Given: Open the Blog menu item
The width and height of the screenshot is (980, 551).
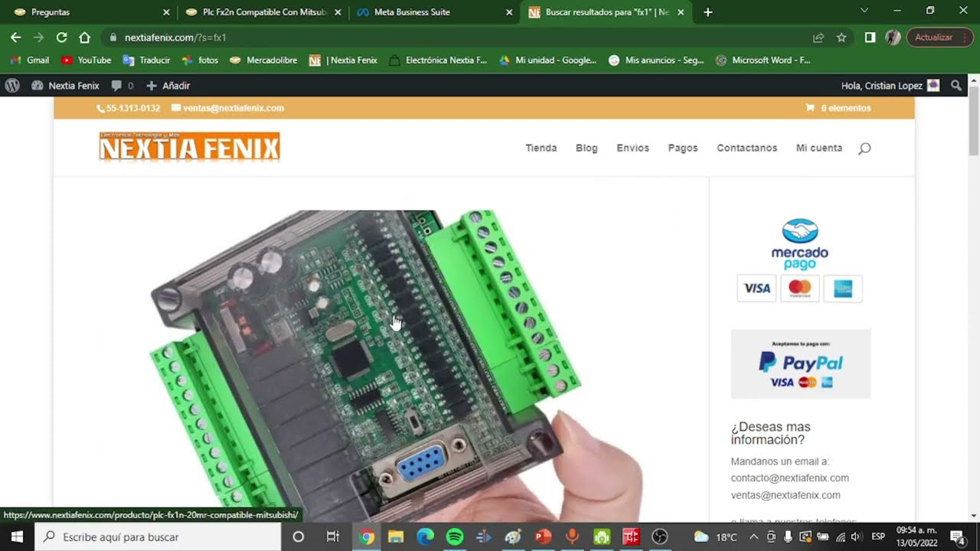Looking at the screenshot, I should (x=586, y=148).
